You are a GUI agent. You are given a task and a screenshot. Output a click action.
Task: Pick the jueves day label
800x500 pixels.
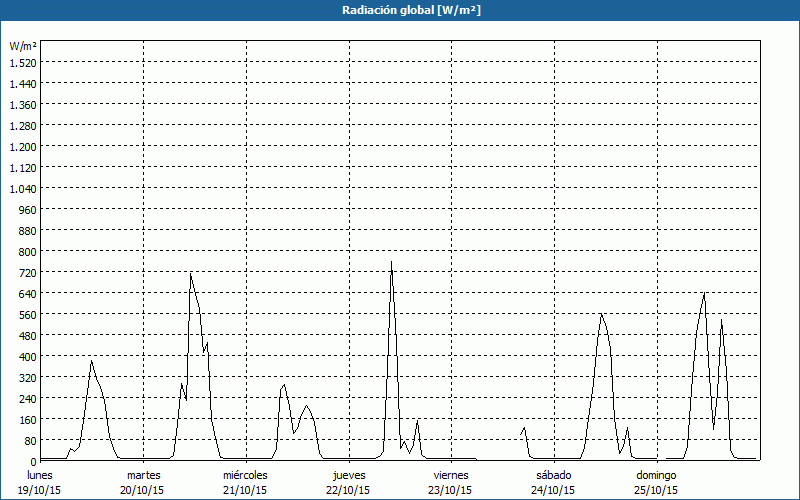pos(348,474)
